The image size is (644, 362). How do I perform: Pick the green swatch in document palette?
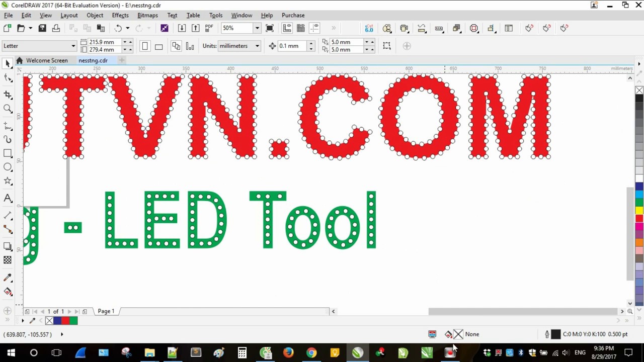click(74, 320)
